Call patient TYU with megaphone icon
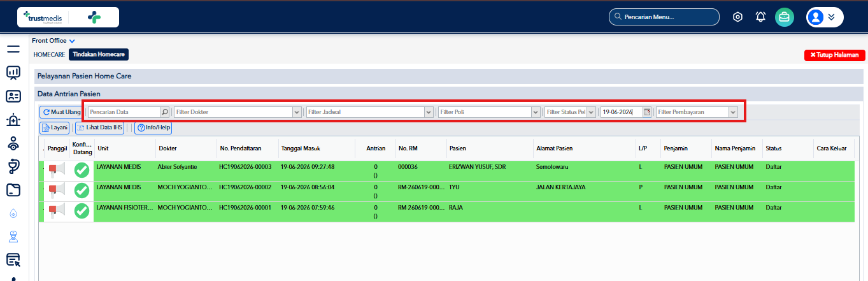 57,191
